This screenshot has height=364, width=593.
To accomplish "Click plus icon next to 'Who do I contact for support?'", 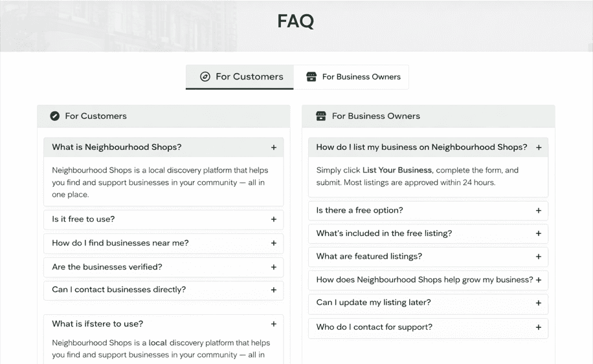I will pos(538,327).
